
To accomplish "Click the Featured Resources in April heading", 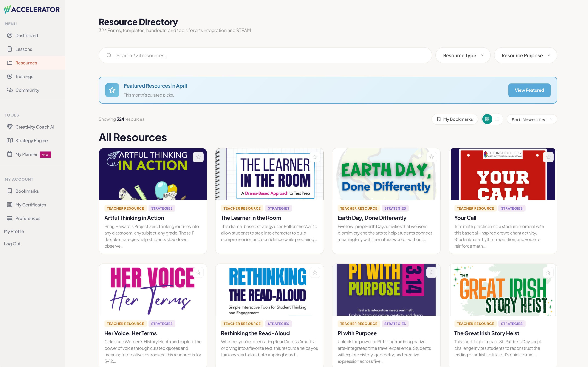I will (x=155, y=86).
